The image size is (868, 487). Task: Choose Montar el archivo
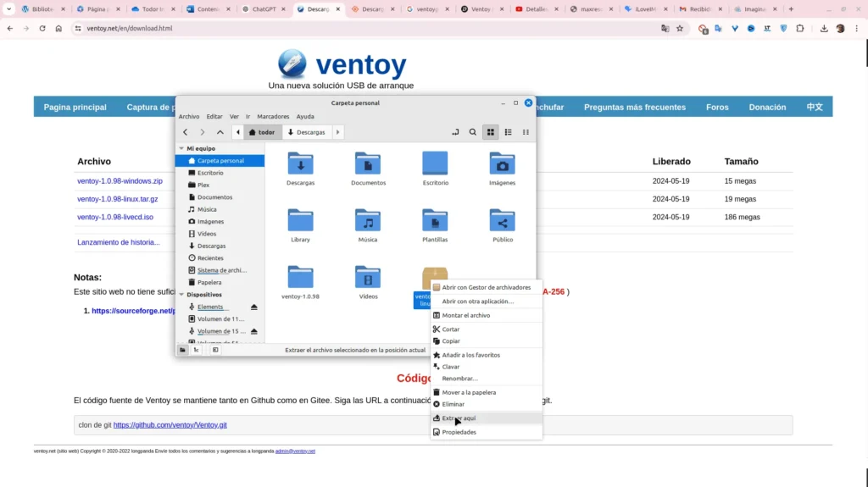(x=486, y=315)
